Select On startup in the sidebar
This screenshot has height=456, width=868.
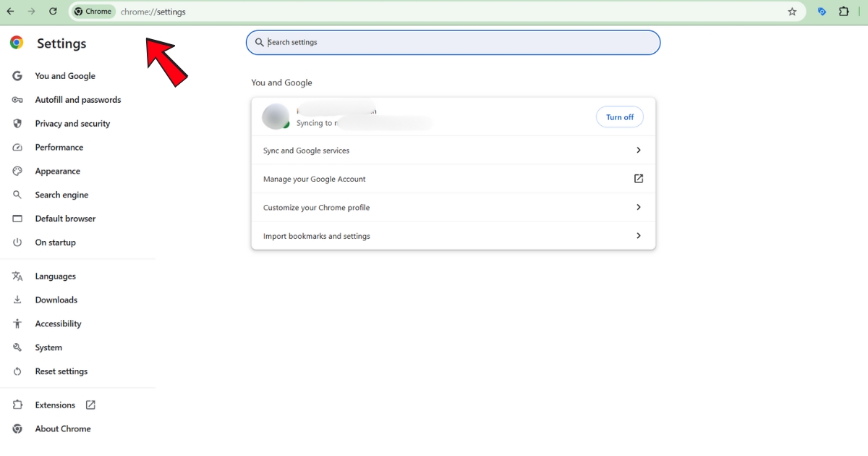pos(56,242)
